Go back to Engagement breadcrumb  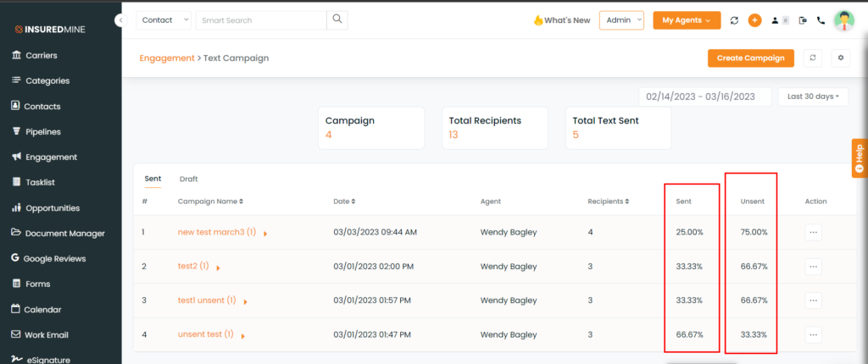167,58
